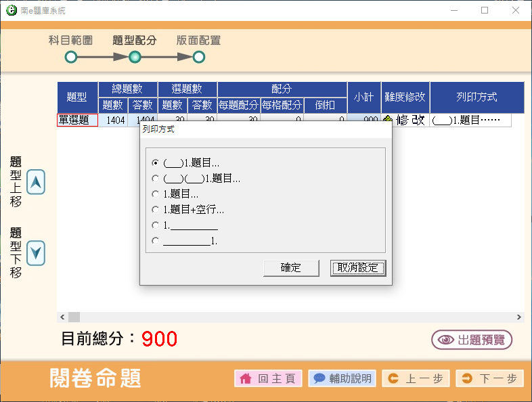Select the (___)1.題目... print option
This screenshot has width=532, height=402.
[x=156, y=163]
